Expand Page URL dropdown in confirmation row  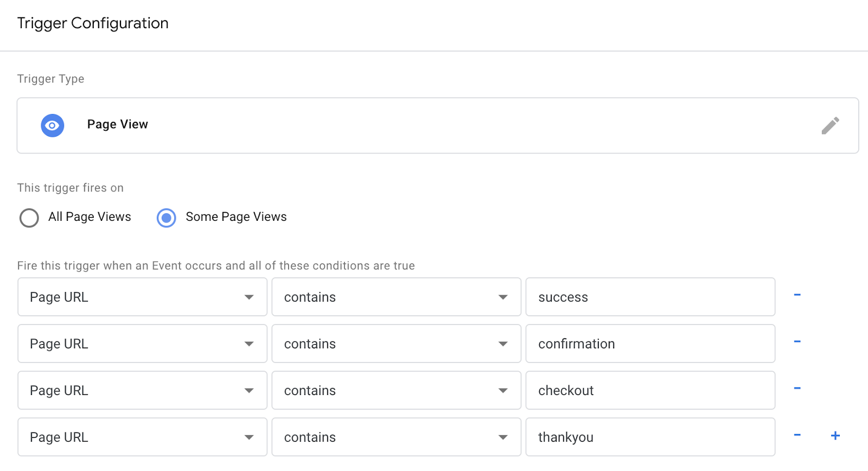point(142,343)
